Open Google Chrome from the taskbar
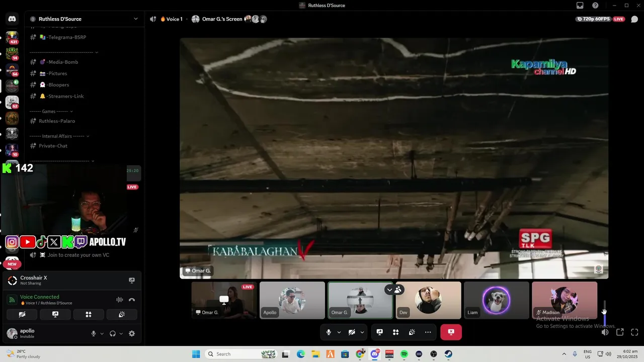Image resolution: width=644 pixels, height=362 pixels. pos(360,354)
